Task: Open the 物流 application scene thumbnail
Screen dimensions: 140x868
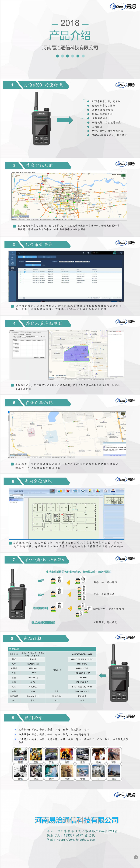Action: coord(36,773)
